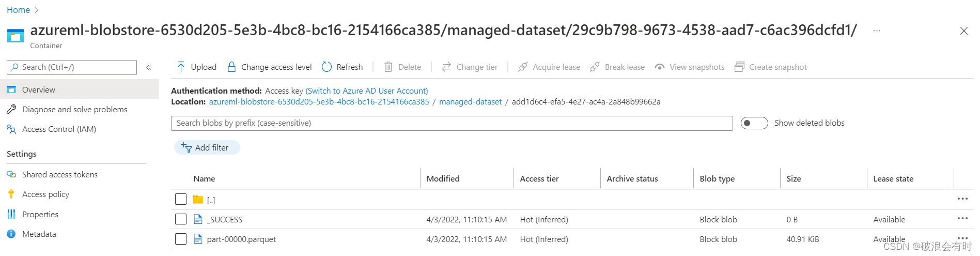
Task: Click the 0 B size cell
Action: [792, 219]
